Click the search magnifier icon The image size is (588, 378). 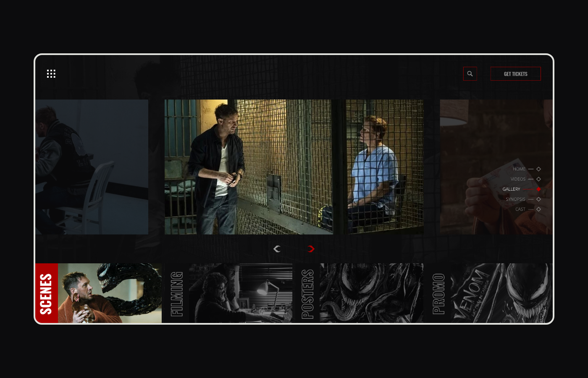click(x=470, y=74)
